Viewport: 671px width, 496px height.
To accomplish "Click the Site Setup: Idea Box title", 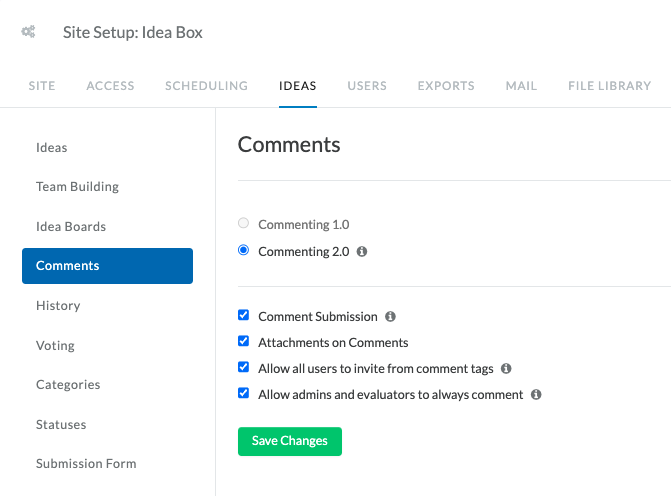I will 133,33.
